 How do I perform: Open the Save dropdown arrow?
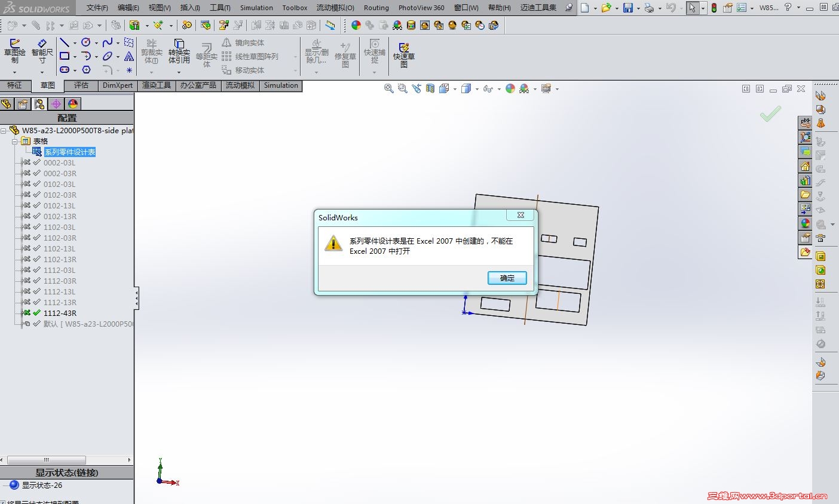638,8
